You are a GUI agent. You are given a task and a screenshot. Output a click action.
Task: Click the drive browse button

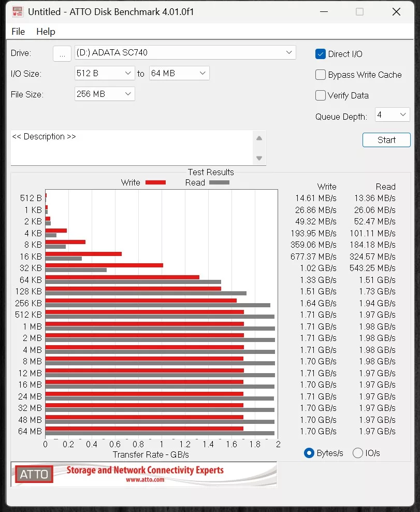click(x=62, y=53)
